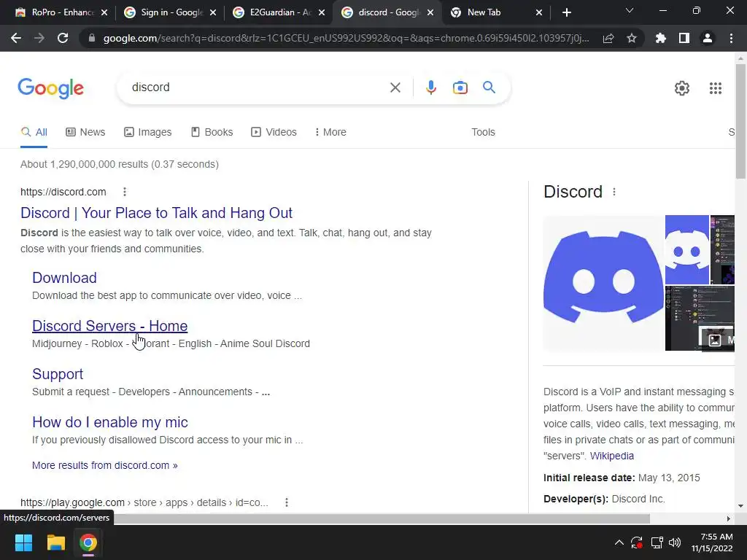Viewport: 747px width, 560px height.
Task: Open Discord Servers - Home link
Action: pyautogui.click(x=109, y=326)
